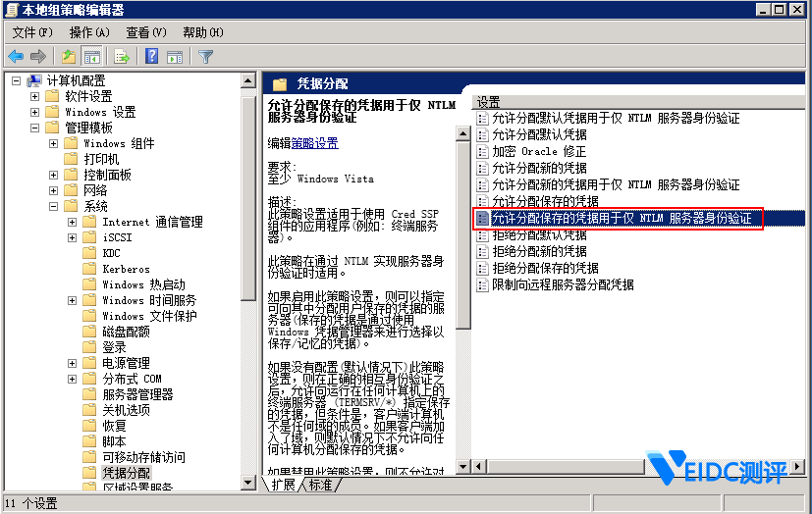Select the 拒绝分配默认凭据 policy
Viewport: 812px width, 514px height.
pyautogui.click(x=539, y=234)
